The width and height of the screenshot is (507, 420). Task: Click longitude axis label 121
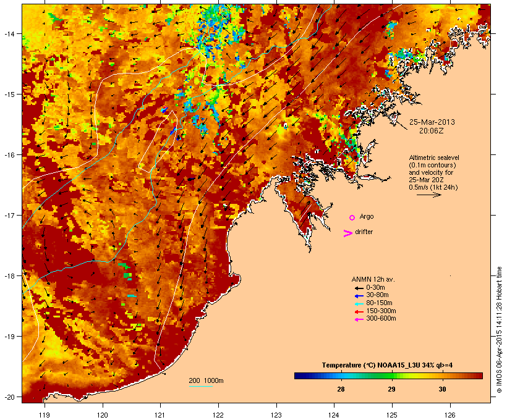click(160, 415)
